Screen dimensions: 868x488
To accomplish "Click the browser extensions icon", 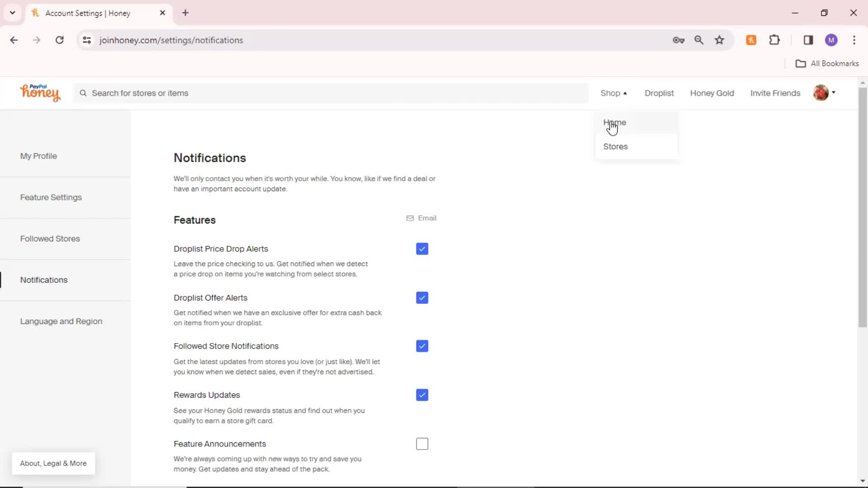I will [775, 40].
